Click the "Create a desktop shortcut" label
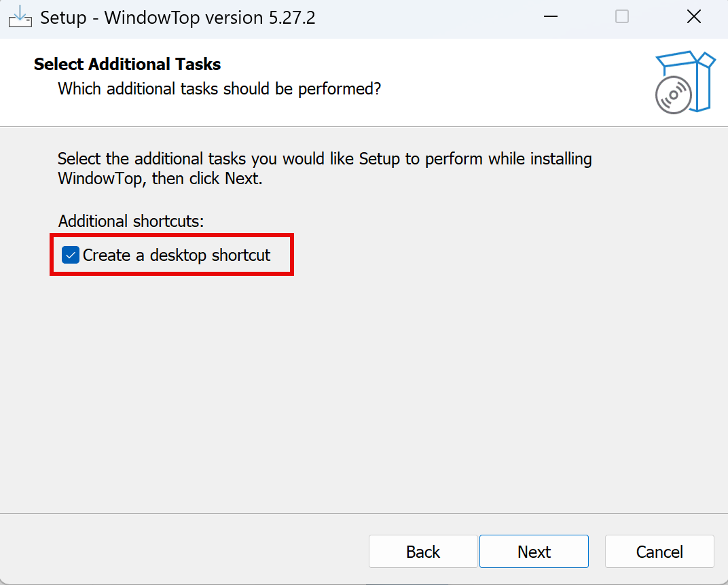 (x=177, y=255)
